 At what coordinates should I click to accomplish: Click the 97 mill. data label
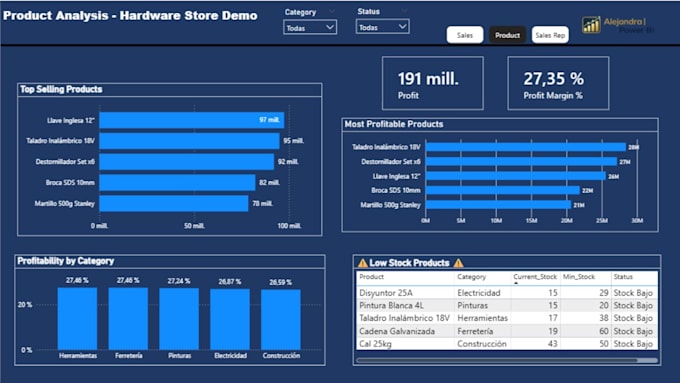[x=269, y=120]
